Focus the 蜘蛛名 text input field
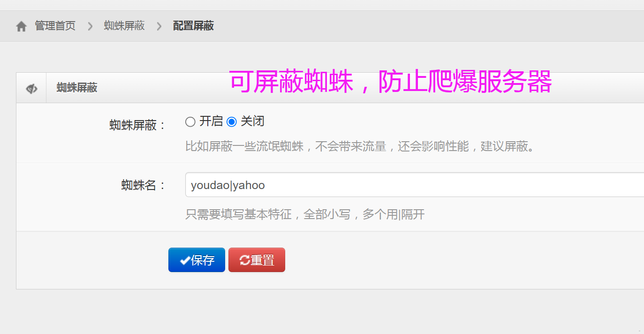The height and width of the screenshot is (334, 644). coord(413,185)
